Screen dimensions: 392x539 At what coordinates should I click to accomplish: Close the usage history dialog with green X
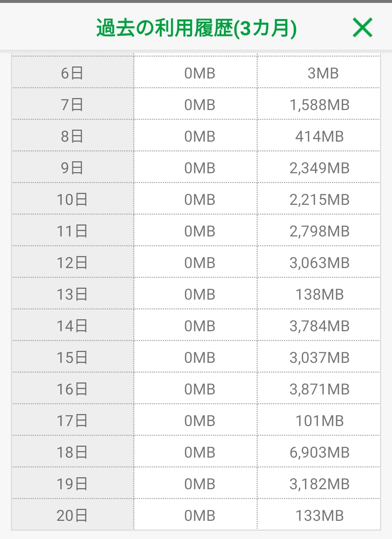point(362,28)
